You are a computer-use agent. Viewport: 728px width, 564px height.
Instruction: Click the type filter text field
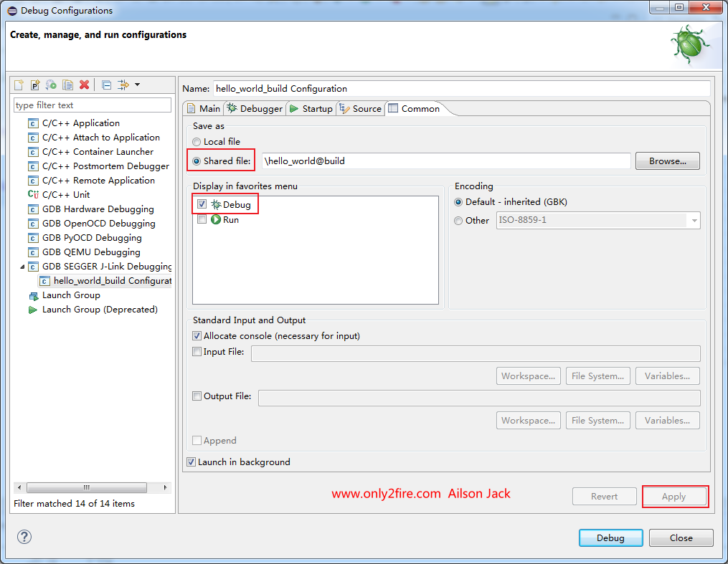(x=93, y=105)
